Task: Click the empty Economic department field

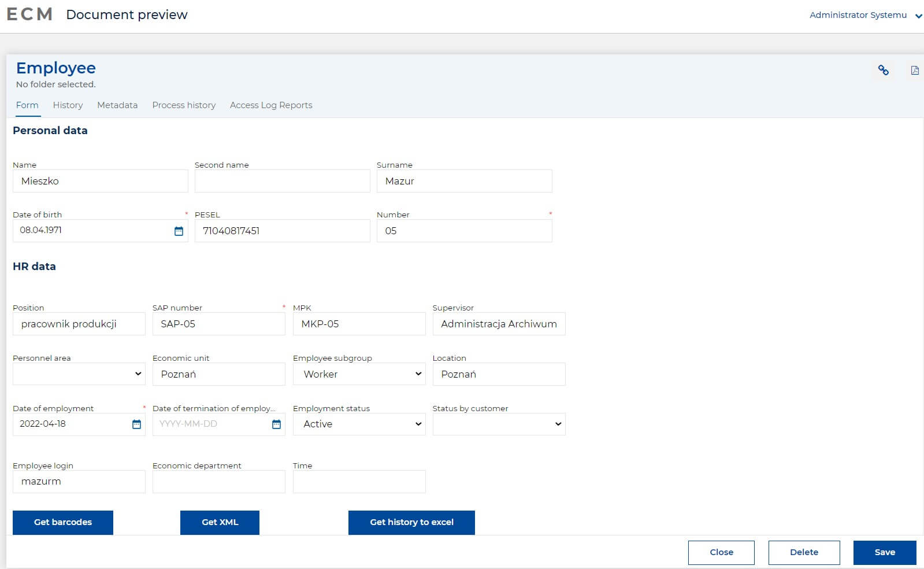Action: point(219,482)
